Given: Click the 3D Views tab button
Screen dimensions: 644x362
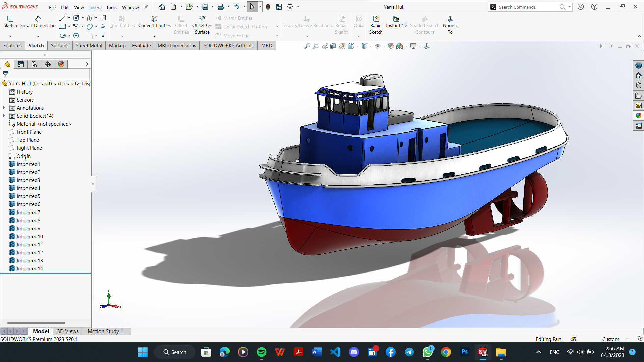Looking at the screenshot, I should (67, 331).
